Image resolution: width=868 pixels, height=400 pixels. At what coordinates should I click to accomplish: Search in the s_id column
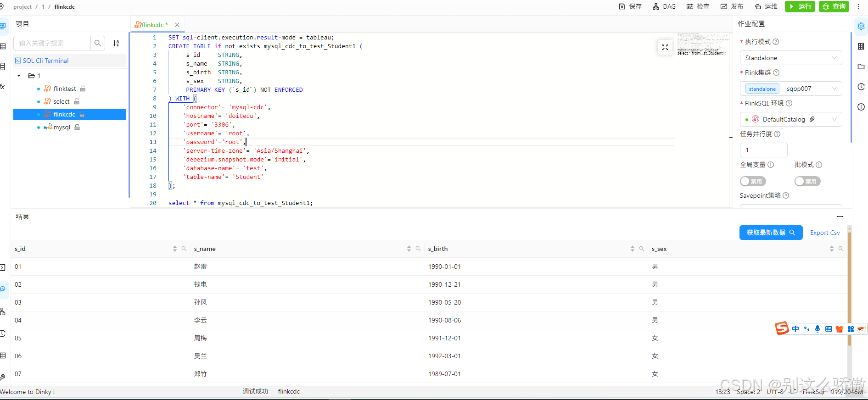pyautogui.click(x=184, y=249)
